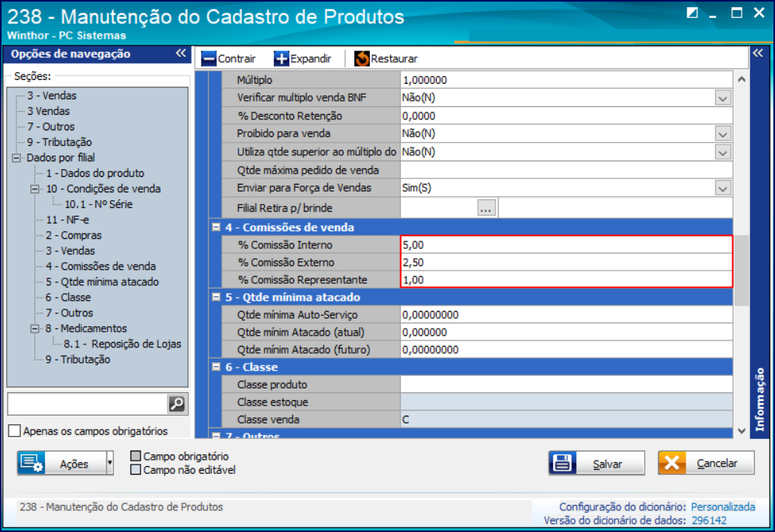Select 5 - Qtde mínima atacado tree item
Image resolution: width=775 pixels, height=532 pixels.
pos(102,282)
